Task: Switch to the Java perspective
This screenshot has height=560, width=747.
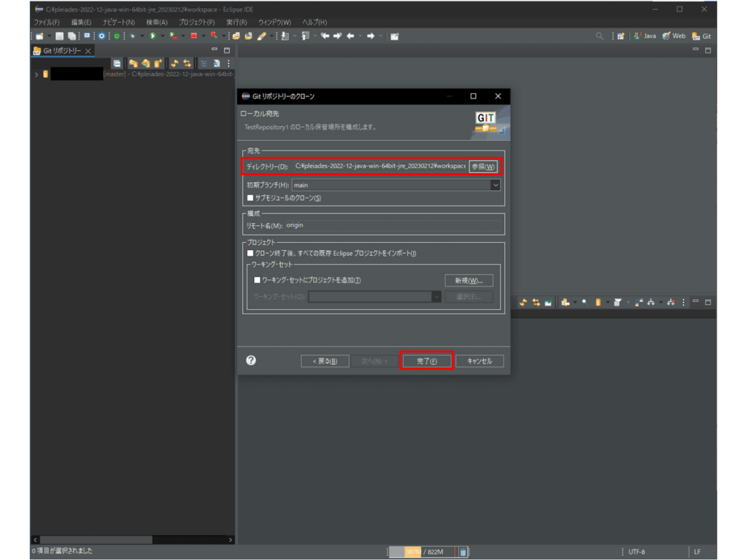Action: (x=645, y=36)
